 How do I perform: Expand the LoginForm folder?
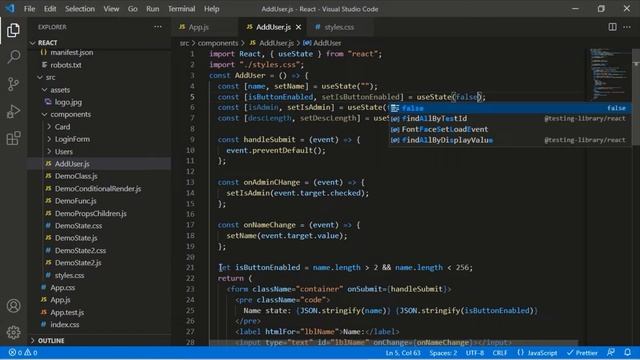tap(99, 139)
